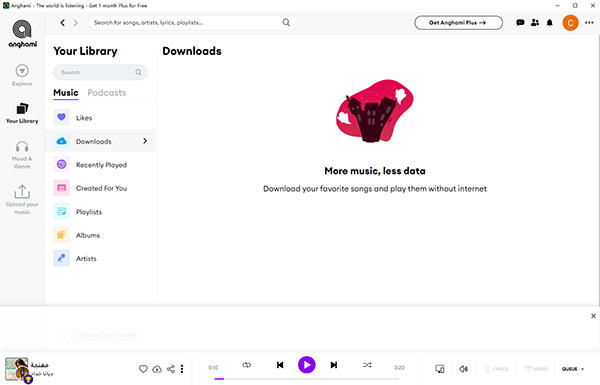This screenshot has height=385, width=600.
Task: Share the current song
Action: 171,369
